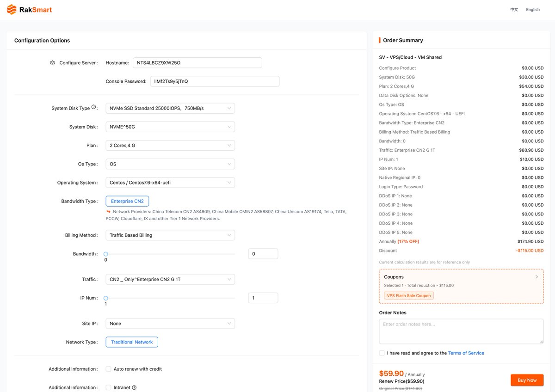Click the Intranet help icon
Screen dimensions: 555x392
tap(134, 387)
